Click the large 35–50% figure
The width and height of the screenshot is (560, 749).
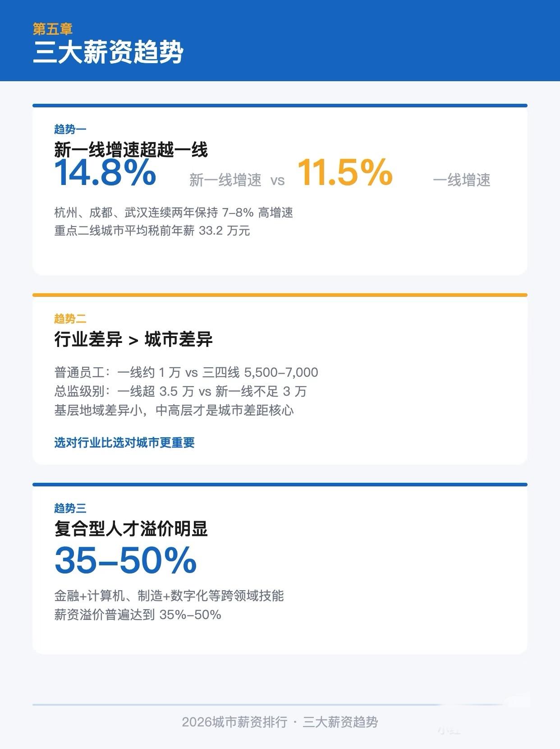pos(125,561)
